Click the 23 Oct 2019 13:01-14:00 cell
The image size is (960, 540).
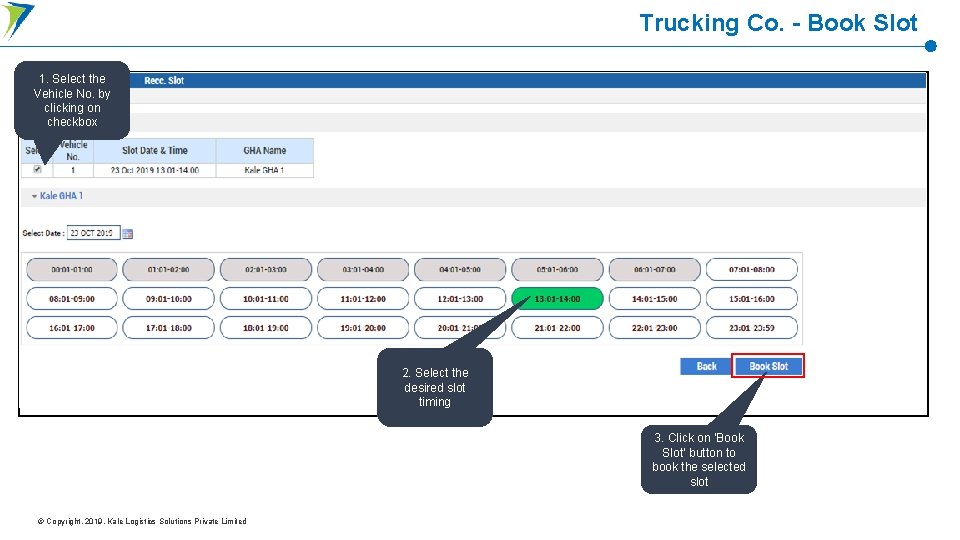[x=155, y=170]
